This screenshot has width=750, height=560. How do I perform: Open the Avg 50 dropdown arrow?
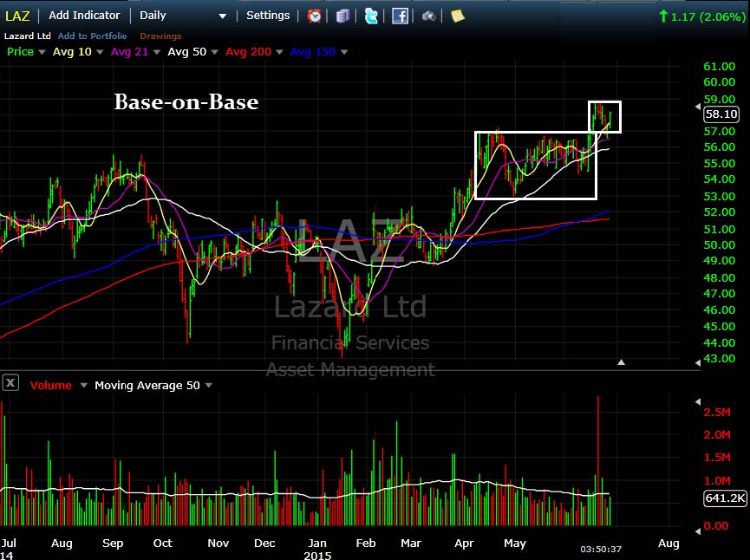point(214,52)
